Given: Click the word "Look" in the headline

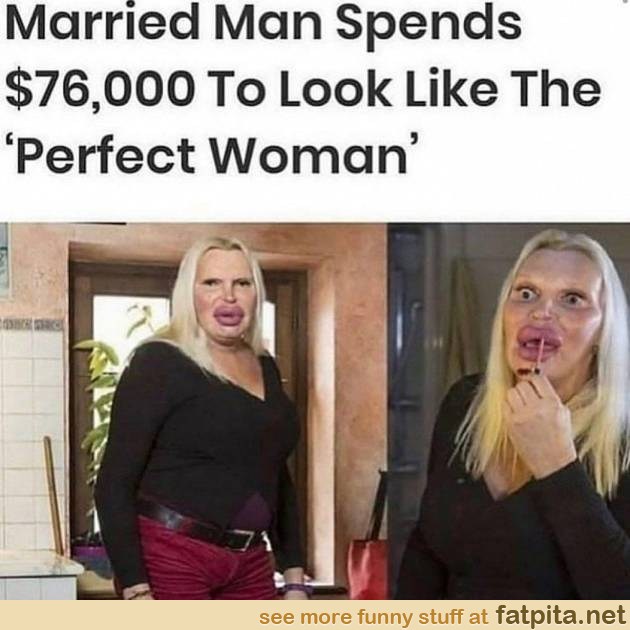Looking at the screenshot, I should pyautogui.click(x=335, y=90).
